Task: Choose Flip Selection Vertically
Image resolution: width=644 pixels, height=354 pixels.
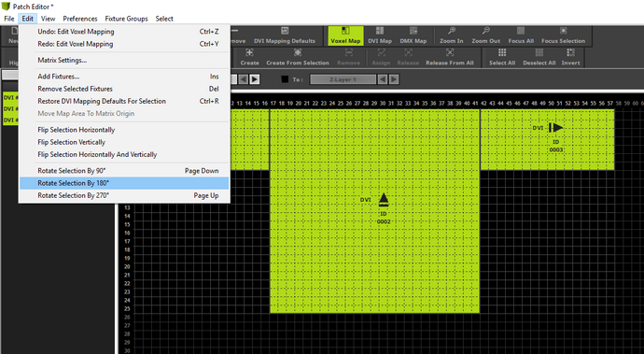Action: click(124, 142)
